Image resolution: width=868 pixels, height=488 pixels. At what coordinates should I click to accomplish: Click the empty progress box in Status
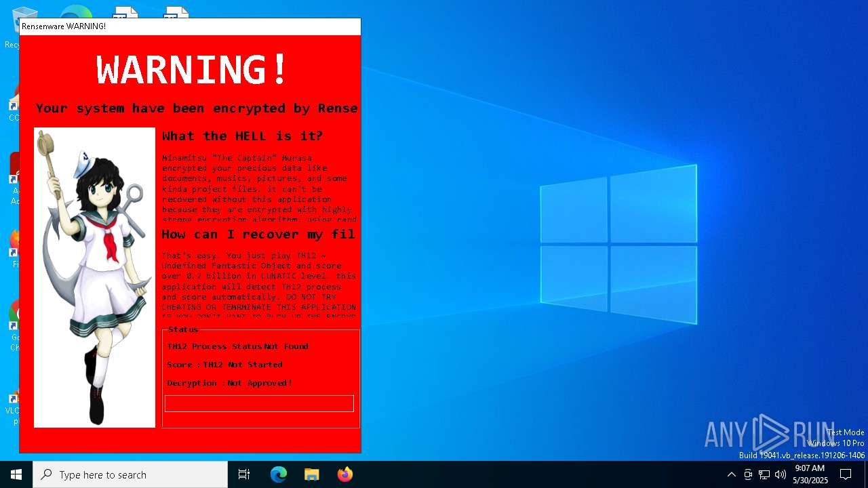pos(259,403)
